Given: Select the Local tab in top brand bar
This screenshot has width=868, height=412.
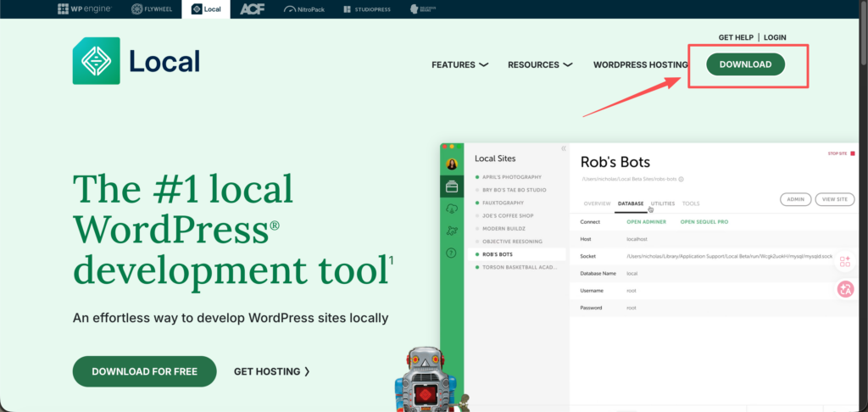Looking at the screenshot, I should 206,8.
